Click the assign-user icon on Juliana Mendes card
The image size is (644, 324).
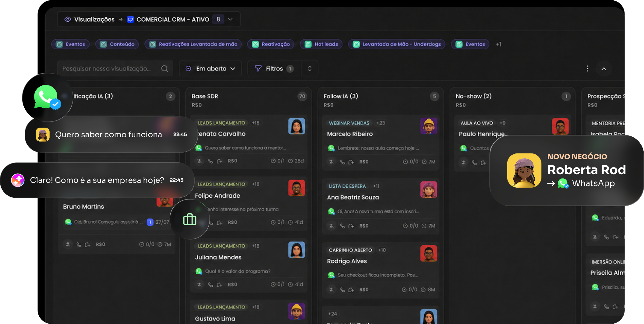click(x=199, y=284)
